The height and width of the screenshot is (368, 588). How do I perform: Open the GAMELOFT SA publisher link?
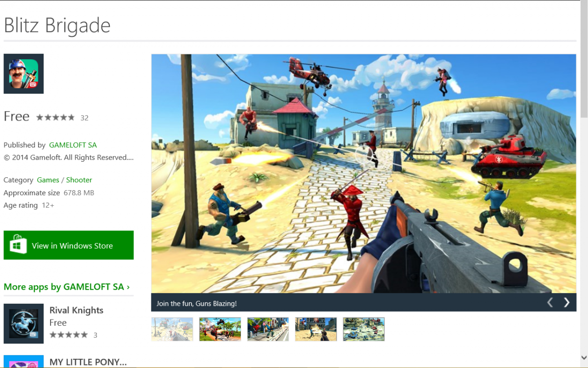click(x=73, y=145)
